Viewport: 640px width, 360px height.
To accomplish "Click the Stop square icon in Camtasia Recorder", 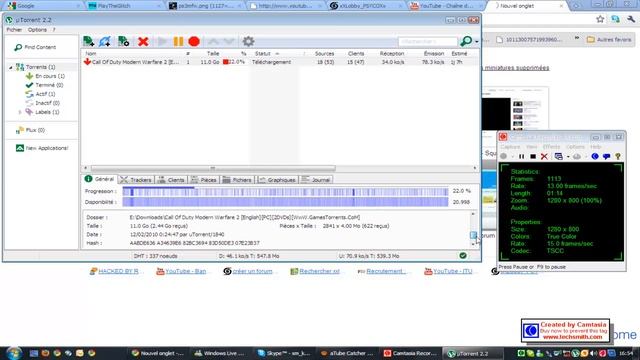I will pyautogui.click(x=533, y=156).
